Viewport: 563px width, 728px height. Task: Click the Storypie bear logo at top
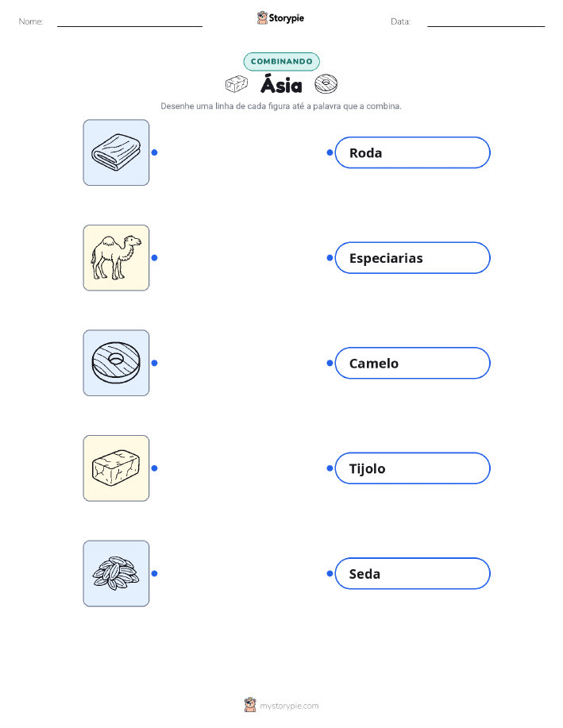[263, 18]
